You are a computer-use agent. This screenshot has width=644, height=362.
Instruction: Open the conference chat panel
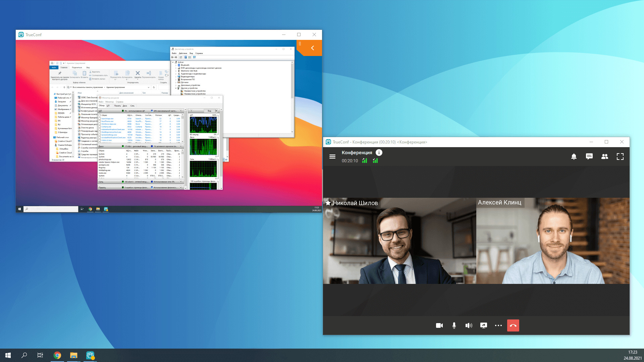coord(589,157)
